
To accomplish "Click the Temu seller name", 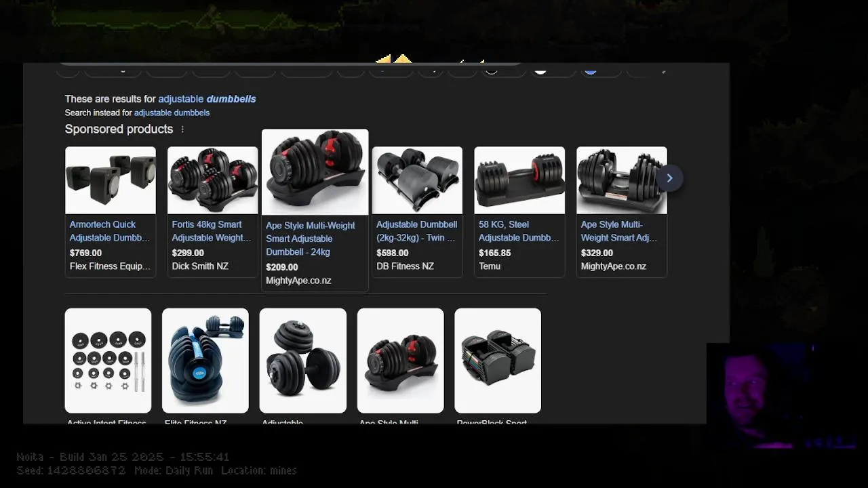I will [x=490, y=266].
